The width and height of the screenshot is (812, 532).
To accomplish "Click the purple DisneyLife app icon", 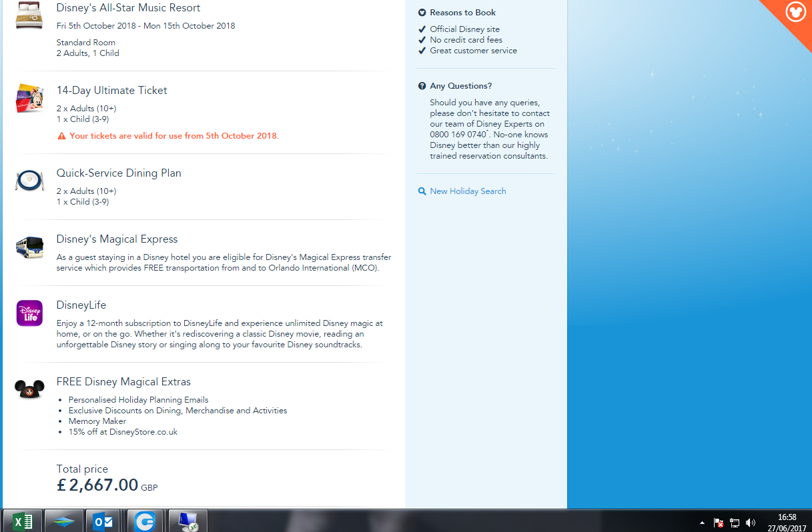I will pyautogui.click(x=30, y=313).
